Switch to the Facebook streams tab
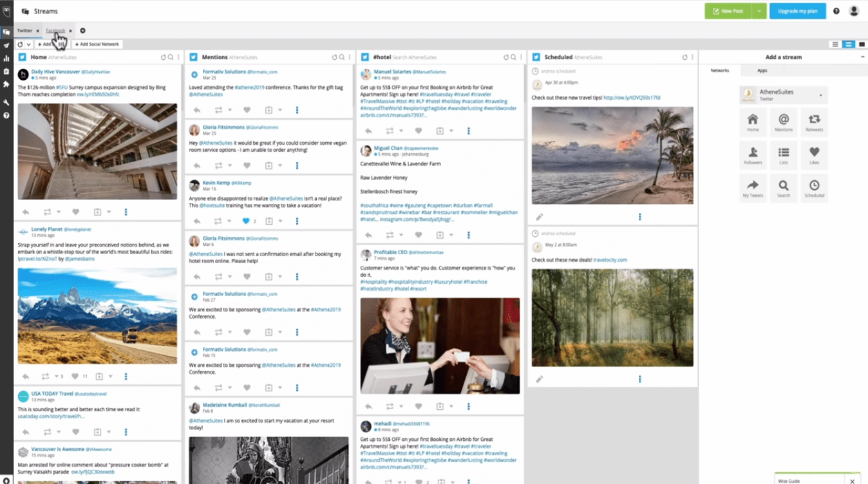This screenshot has width=868, height=484. tap(55, 30)
